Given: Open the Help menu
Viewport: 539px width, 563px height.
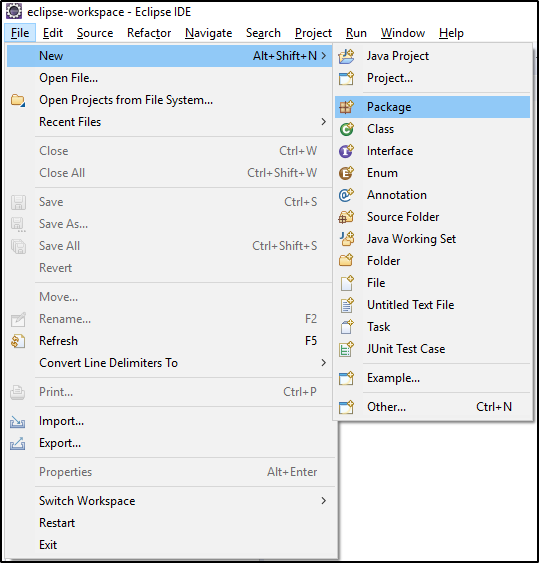Looking at the screenshot, I should click(x=451, y=33).
